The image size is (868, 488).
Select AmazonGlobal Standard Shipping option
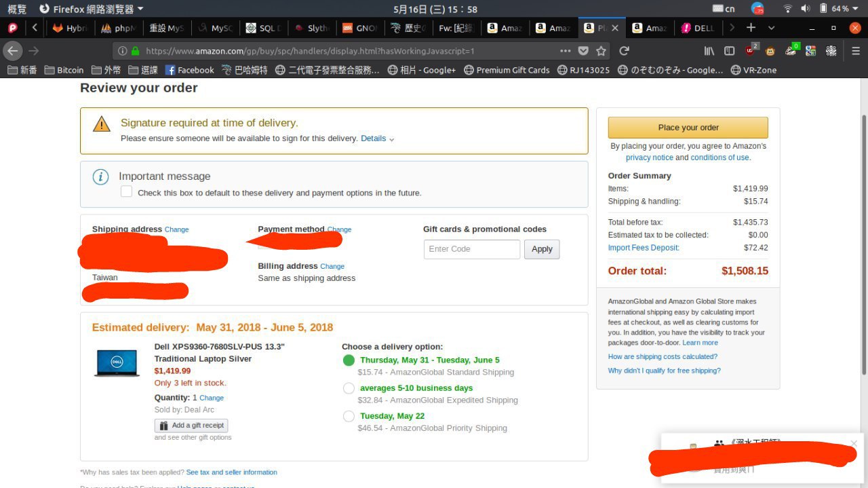[349, 360]
